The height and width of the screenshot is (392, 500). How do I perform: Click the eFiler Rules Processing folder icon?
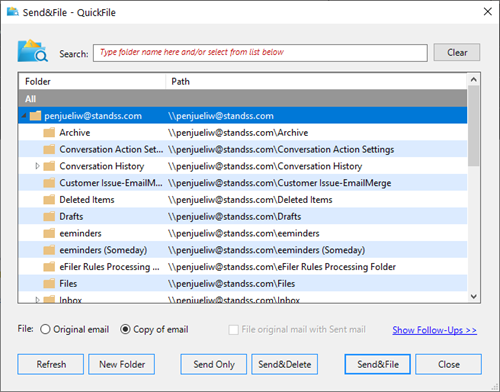point(49,267)
